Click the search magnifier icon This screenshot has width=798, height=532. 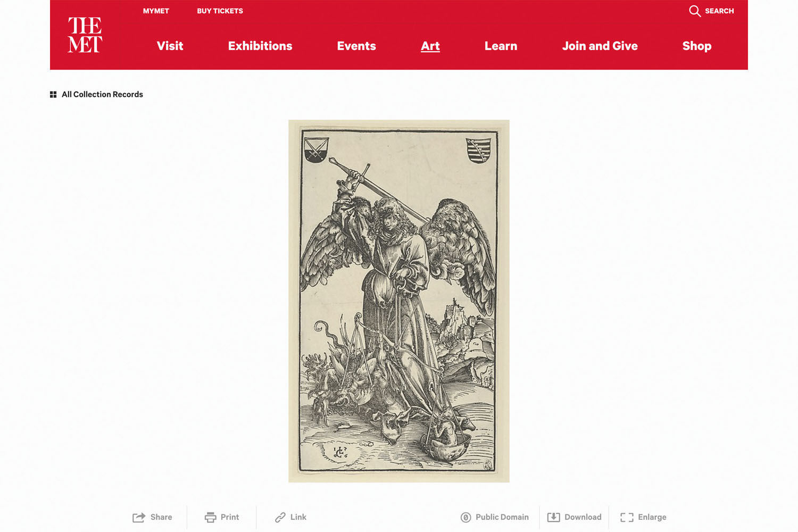coord(695,11)
